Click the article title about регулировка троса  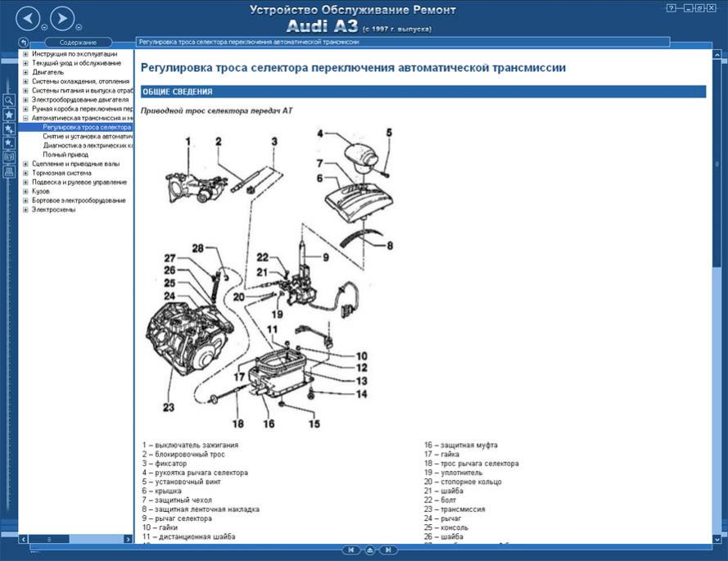tap(353, 68)
